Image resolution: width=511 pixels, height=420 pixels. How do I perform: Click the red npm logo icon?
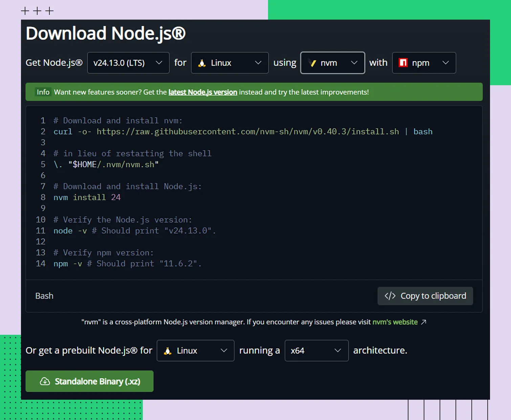(403, 63)
